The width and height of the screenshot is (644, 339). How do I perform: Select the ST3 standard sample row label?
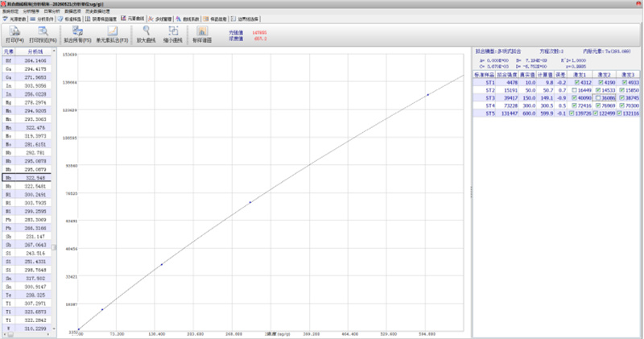tap(490, 97)
